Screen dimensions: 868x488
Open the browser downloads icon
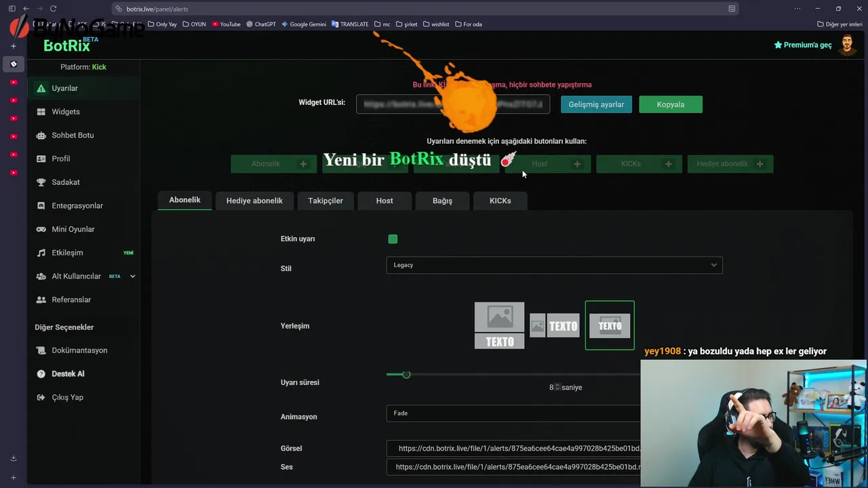(13, 458)
